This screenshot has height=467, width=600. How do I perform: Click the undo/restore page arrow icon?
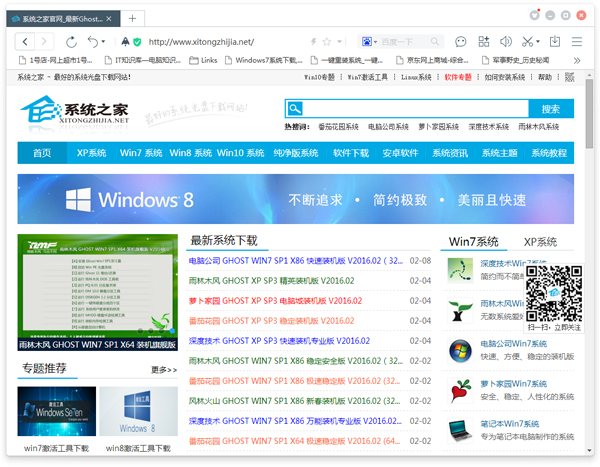point(93,41)
